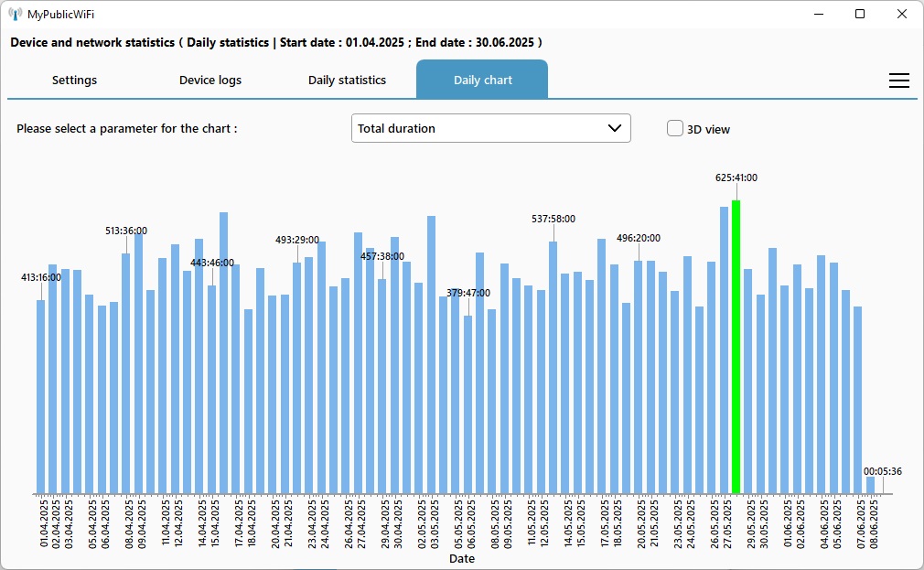Click the bar under the 513:36:00 label
924x570 pixels.
pos(126,375)
